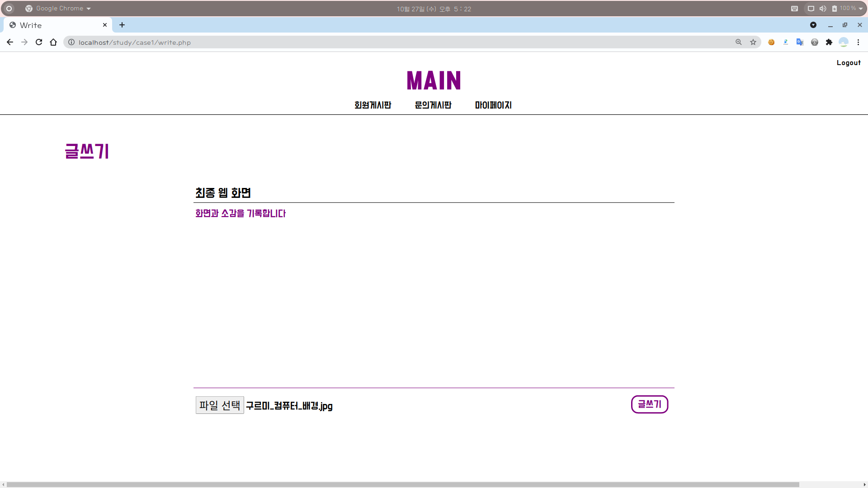Go to the 마이페이지 menu item
Viewport: 868px width, 488px height.
point(493,105)
